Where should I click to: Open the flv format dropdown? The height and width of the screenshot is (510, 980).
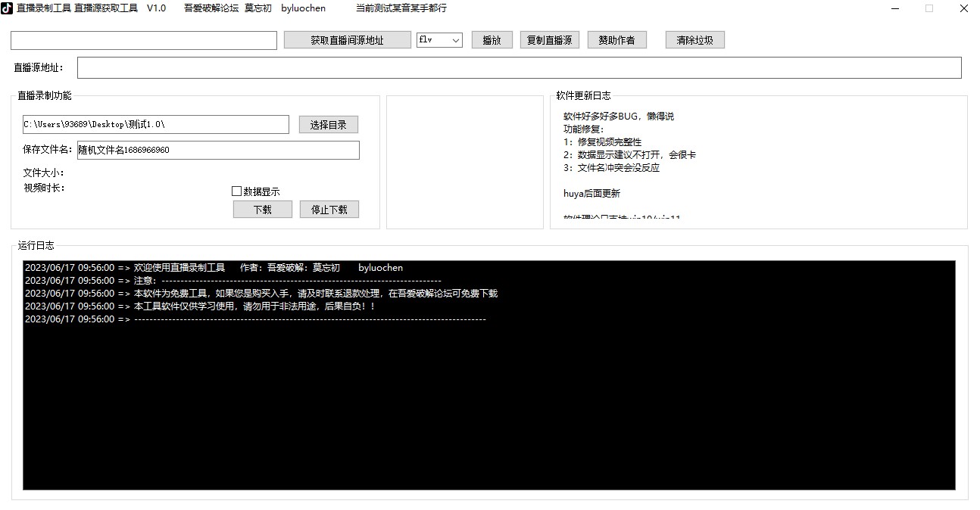click(439, 39)
